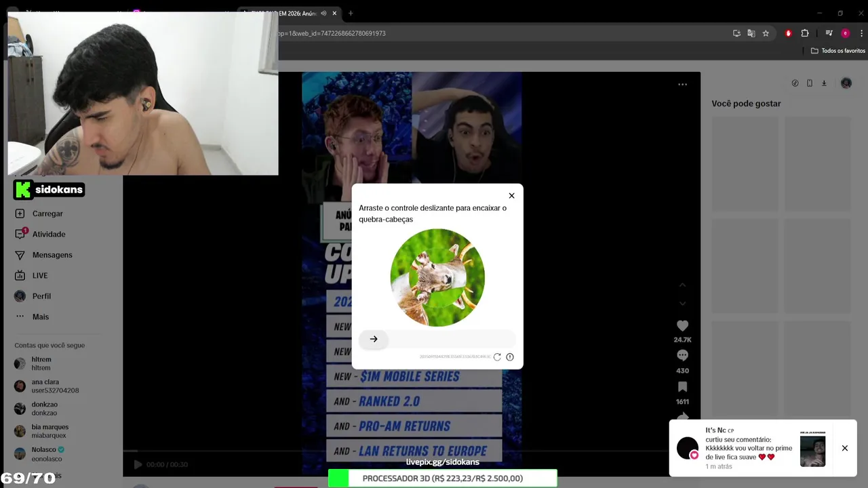This screenshot has height=488, width=868.
Task: Click the download app icon
Action: pyautogui.click(x=824, y=83)
